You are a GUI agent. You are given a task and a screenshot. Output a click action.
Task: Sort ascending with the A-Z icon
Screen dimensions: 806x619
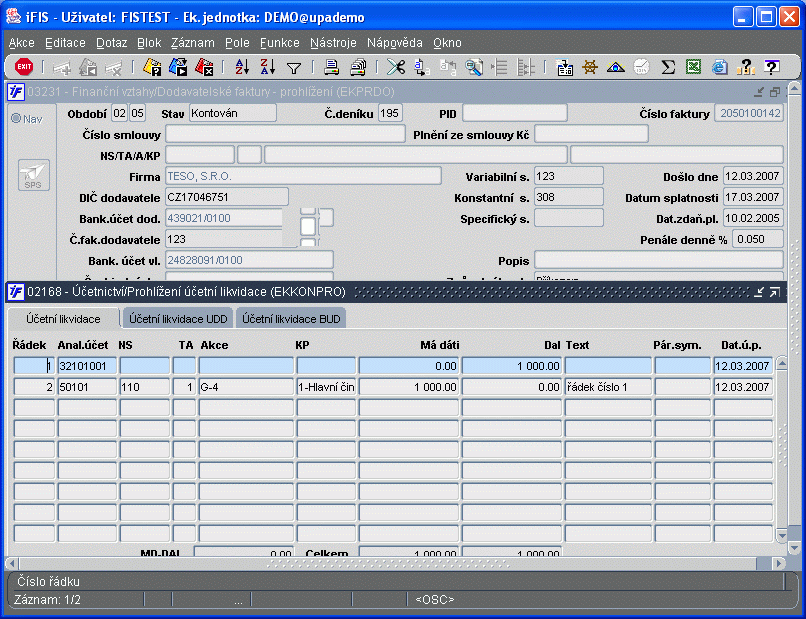pyautogui.click(x=242, y=67)
